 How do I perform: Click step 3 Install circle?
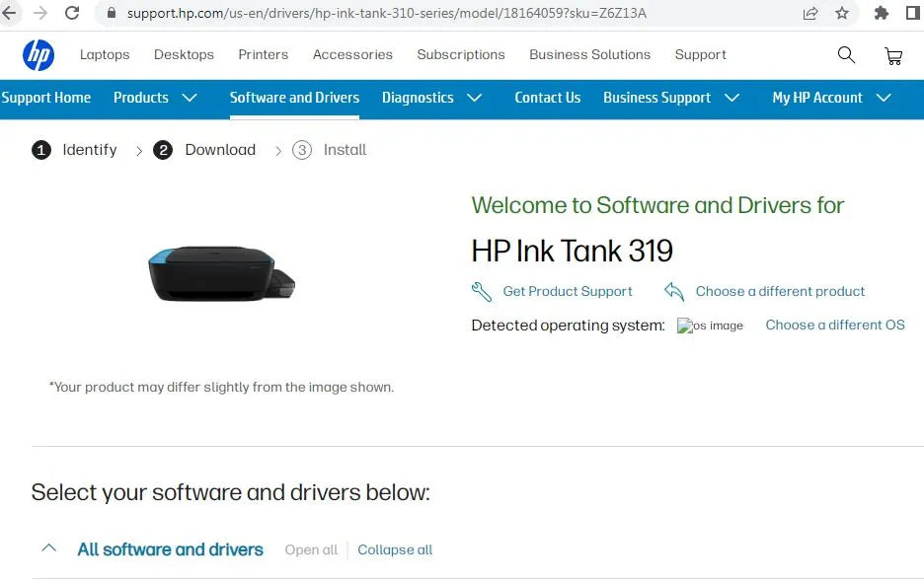click(x=302, y=150)
